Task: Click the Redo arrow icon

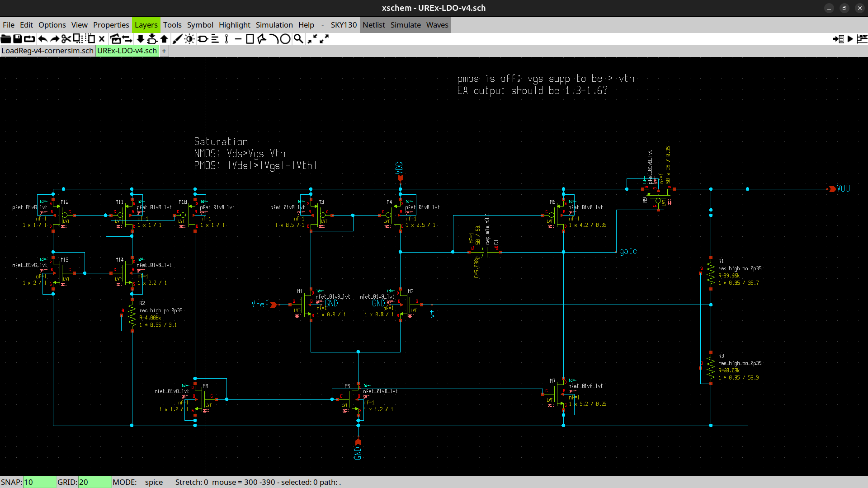Action: 55,39
